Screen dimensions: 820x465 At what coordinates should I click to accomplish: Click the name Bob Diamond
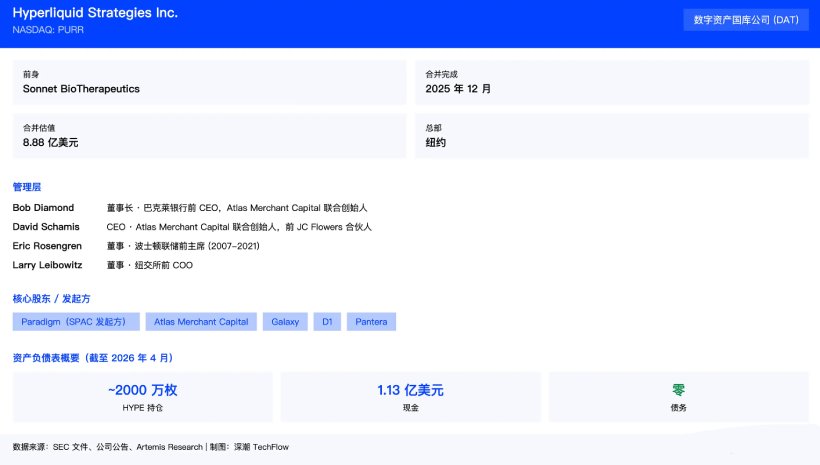pos(43,208)
